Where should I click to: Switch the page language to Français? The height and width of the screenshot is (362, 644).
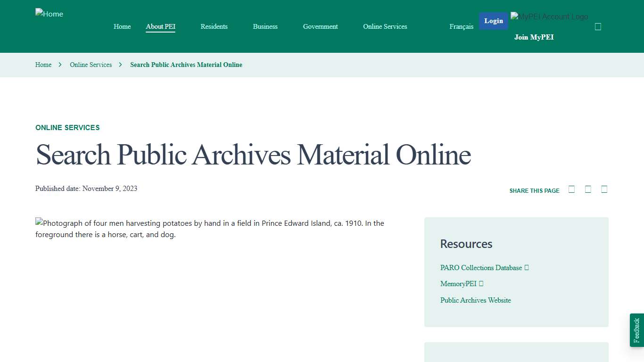pos(461,26)
